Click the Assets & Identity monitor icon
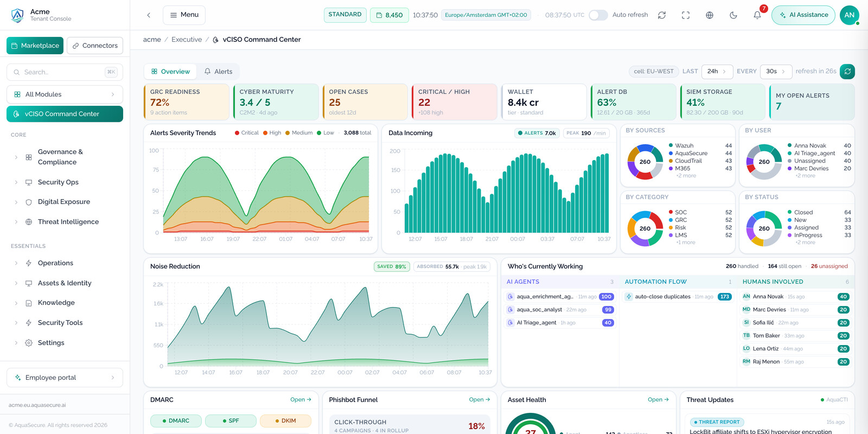Screen dimensions: 868x434 [x=29, y=283]
